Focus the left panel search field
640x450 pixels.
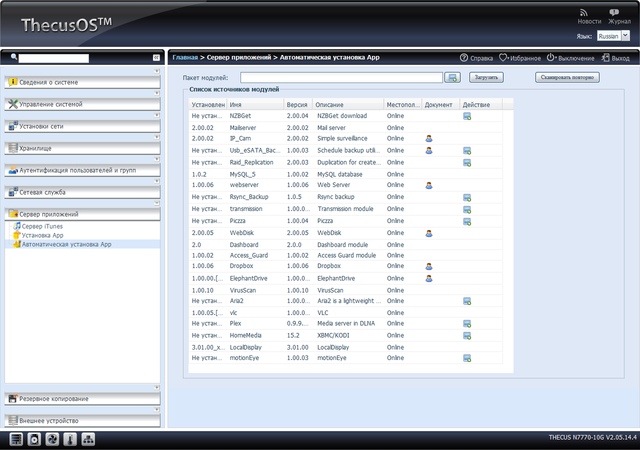pyautogui.click(x=53, y=58)
